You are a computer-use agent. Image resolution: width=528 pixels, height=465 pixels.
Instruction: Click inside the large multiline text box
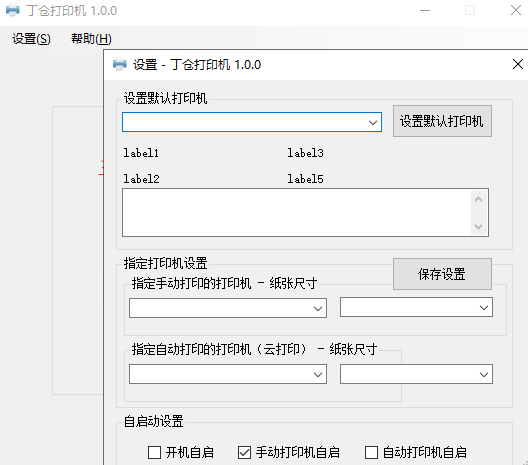click(297, 212)
